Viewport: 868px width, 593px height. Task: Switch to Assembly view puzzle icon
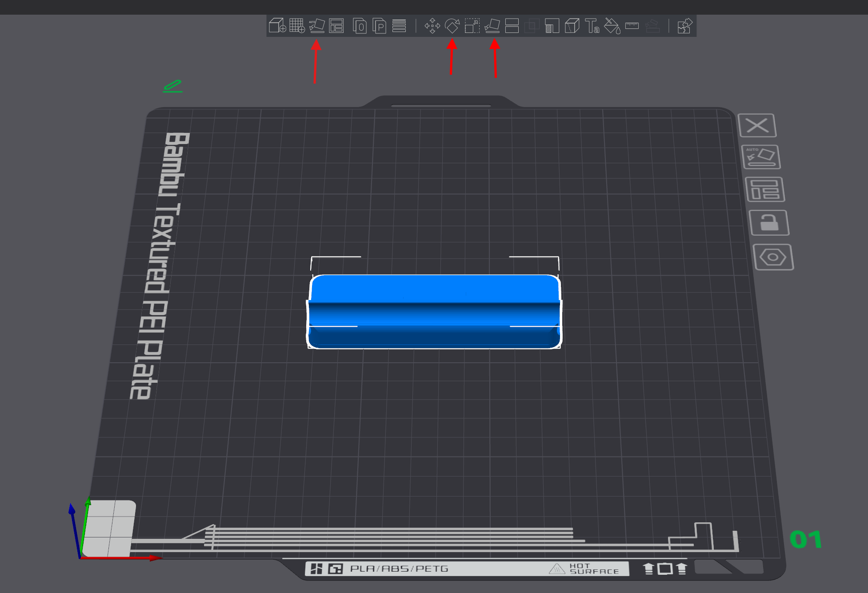click(x=685, y=26)
